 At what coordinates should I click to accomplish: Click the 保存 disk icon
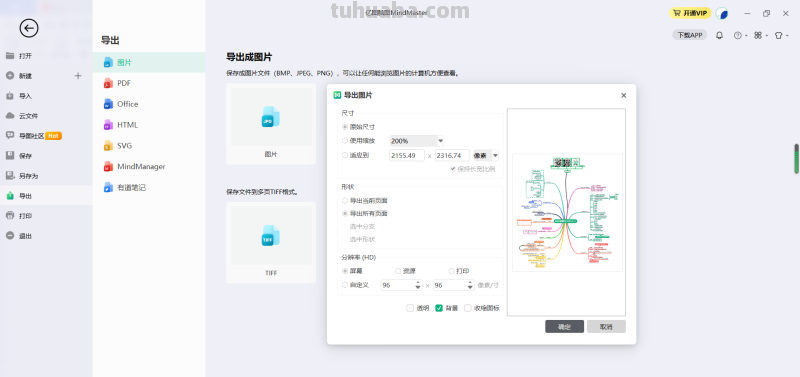10,156
